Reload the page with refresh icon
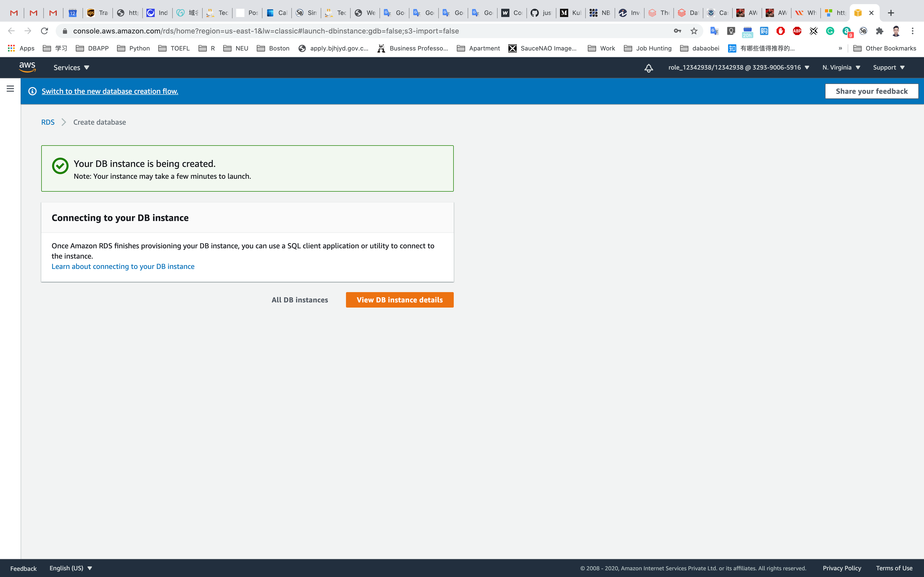The height and width of the screenshot is (577, 924). [x=44, y=31]
